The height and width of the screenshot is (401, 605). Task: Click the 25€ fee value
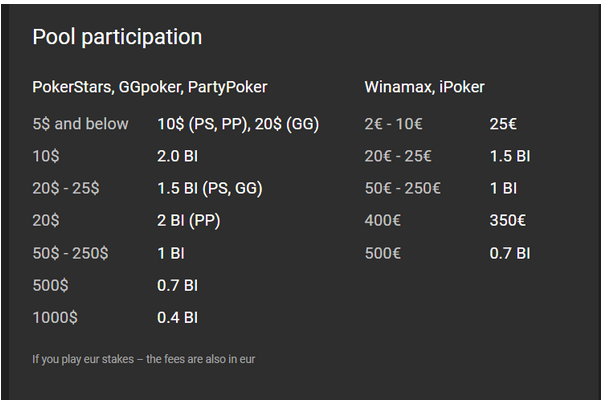pos(503,124)
